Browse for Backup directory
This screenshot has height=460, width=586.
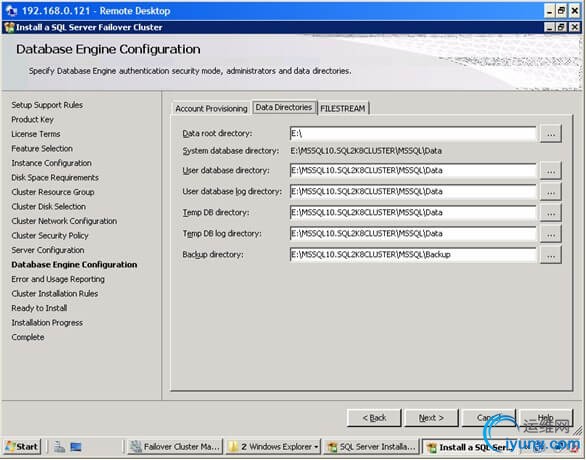(x=550, y=255)
